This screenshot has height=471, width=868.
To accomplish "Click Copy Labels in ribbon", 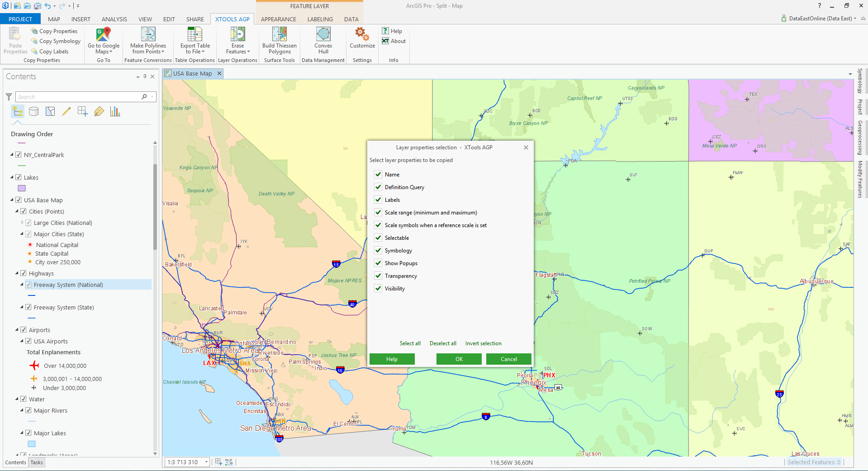I will point(49,52).
